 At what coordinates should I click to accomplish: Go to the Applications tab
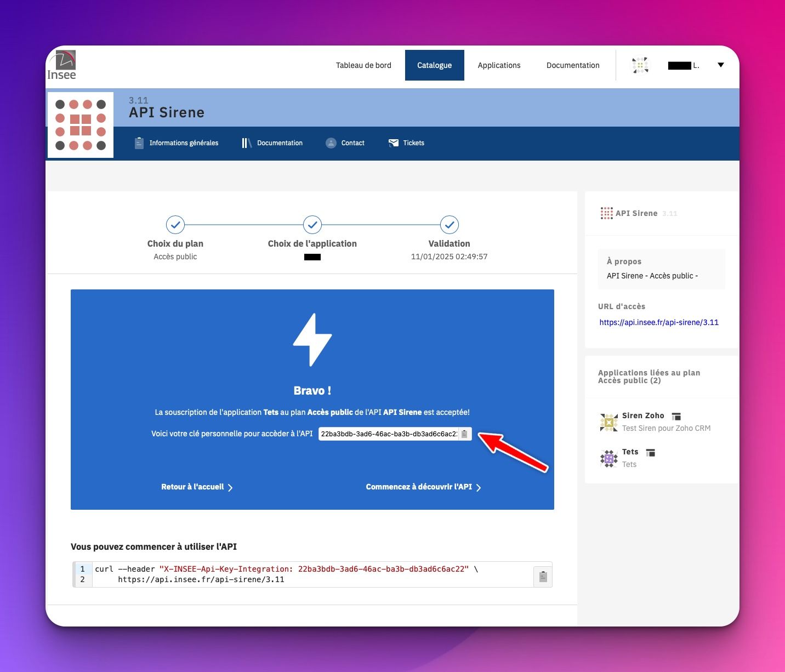click(499, 65)
